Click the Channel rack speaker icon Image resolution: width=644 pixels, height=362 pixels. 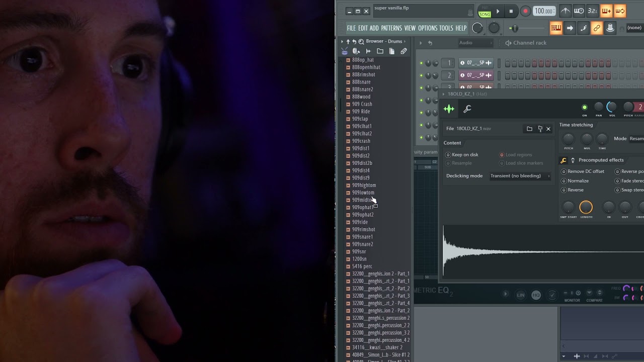pyautogui.click(x=508, y=43)
